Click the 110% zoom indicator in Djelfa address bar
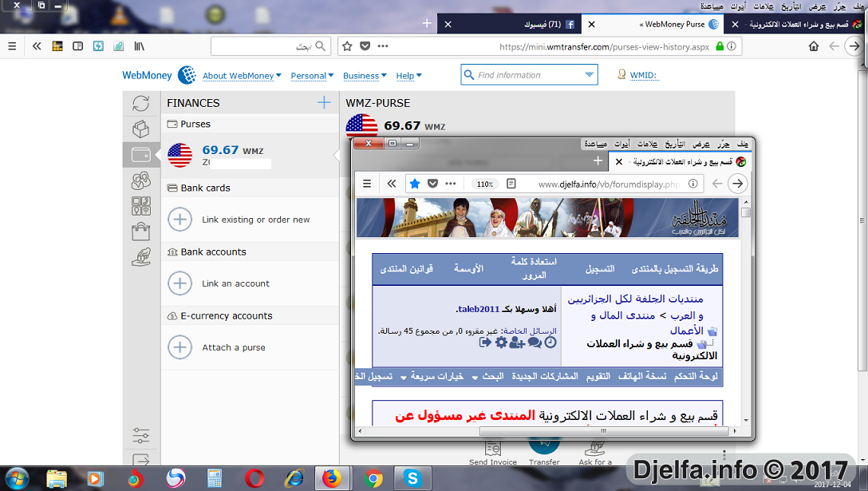Image resolution: width=868 pixels, height=491 pixels. 485,184
